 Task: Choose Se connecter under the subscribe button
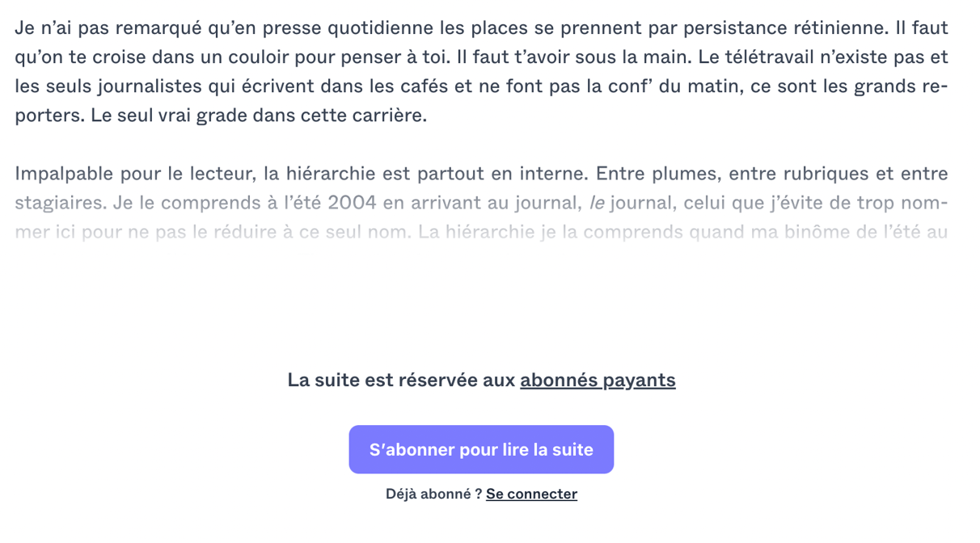[531, 494]
